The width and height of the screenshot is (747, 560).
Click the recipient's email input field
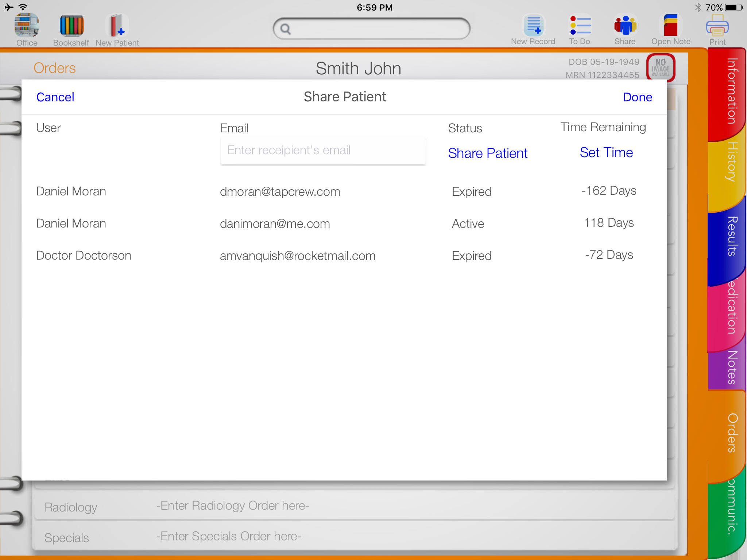323,150
